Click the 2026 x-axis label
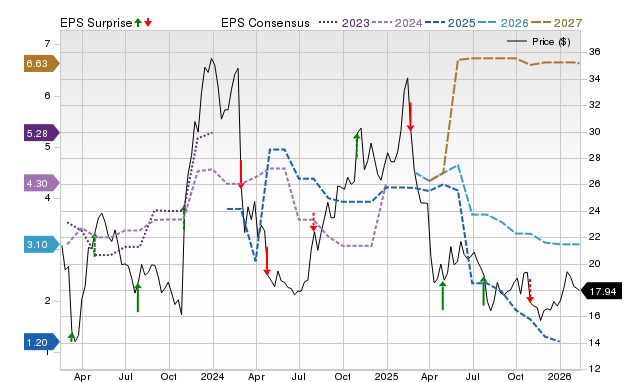 pyautogui.click(x=560, y=376)
